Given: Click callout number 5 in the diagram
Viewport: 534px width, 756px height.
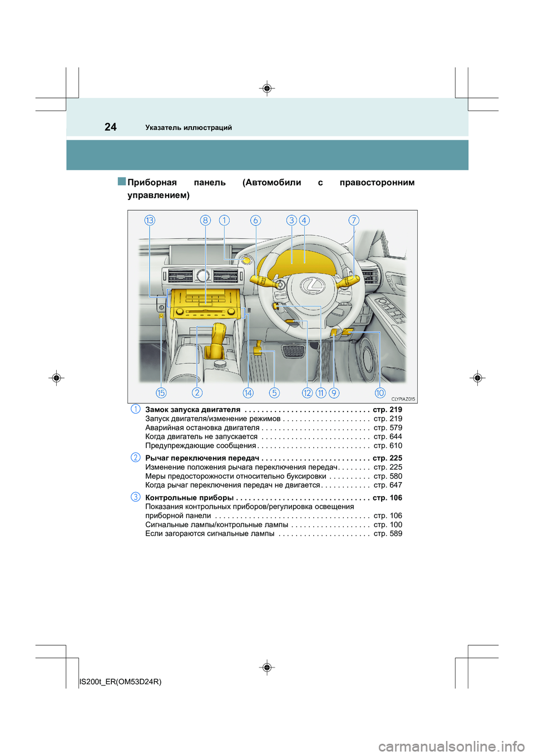Looking at the screenshot, I should coord(274,393).
